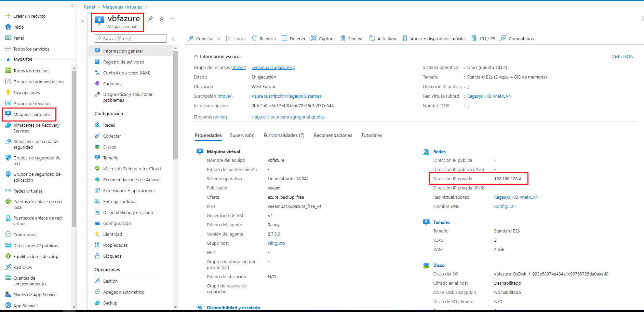The width and height of the screenshot is (644, 312).
Task: Collapse the Información esencial section
Action: pos(196,56)
